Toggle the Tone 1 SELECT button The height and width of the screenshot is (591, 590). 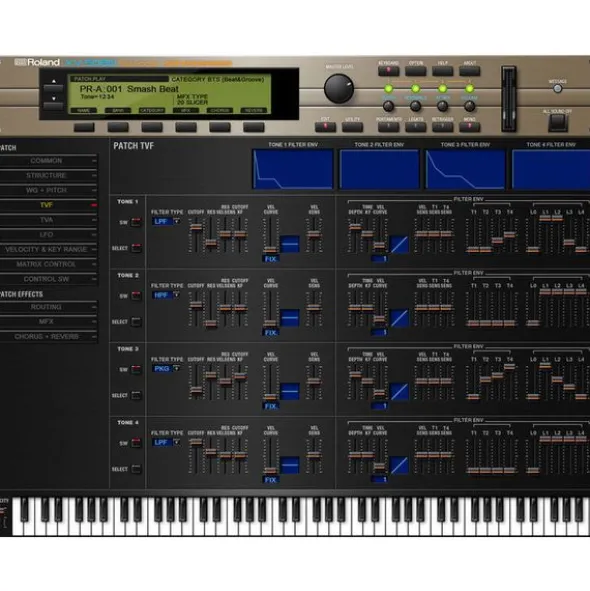[136, 248]
